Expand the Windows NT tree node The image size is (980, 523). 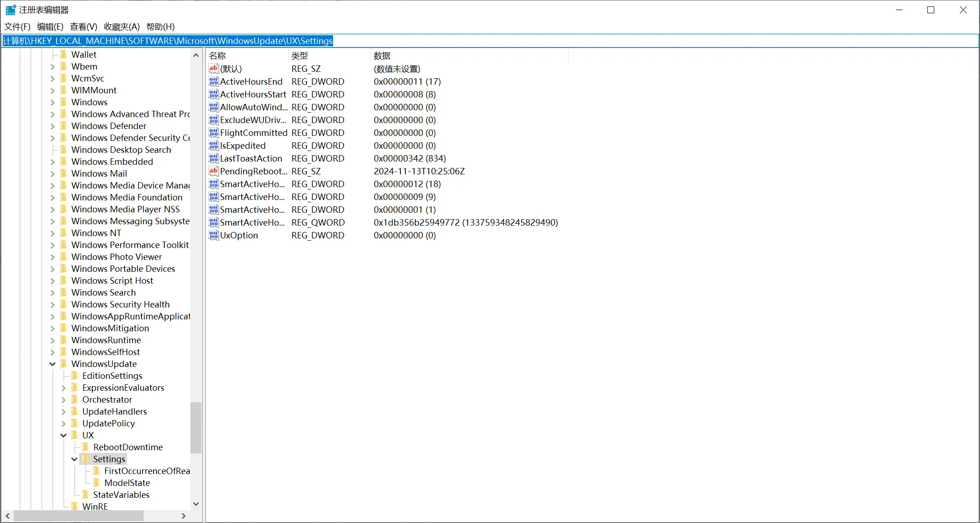[52, 233]
